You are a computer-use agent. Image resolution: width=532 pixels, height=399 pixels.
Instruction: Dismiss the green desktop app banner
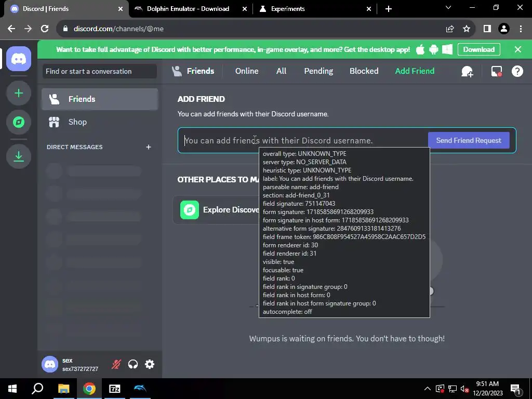518,49
